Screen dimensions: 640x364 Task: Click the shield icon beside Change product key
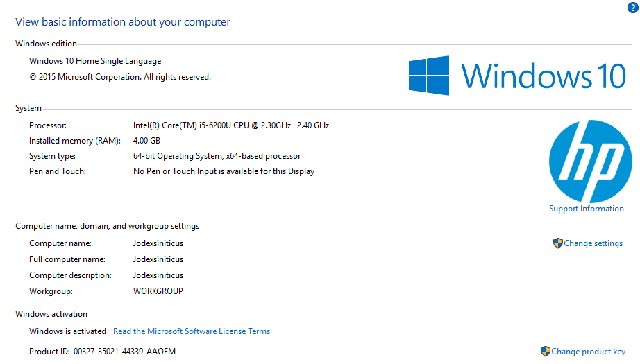(546, 352)
